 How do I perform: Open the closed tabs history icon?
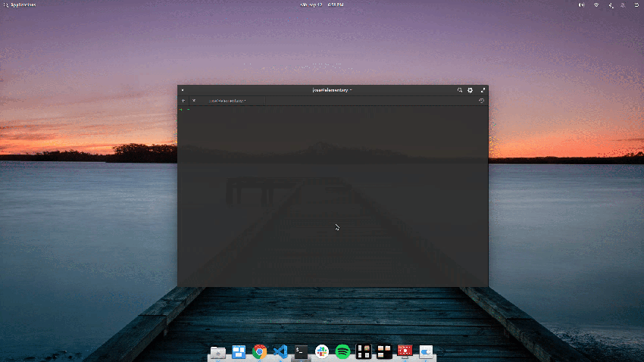tap(481, 101)
